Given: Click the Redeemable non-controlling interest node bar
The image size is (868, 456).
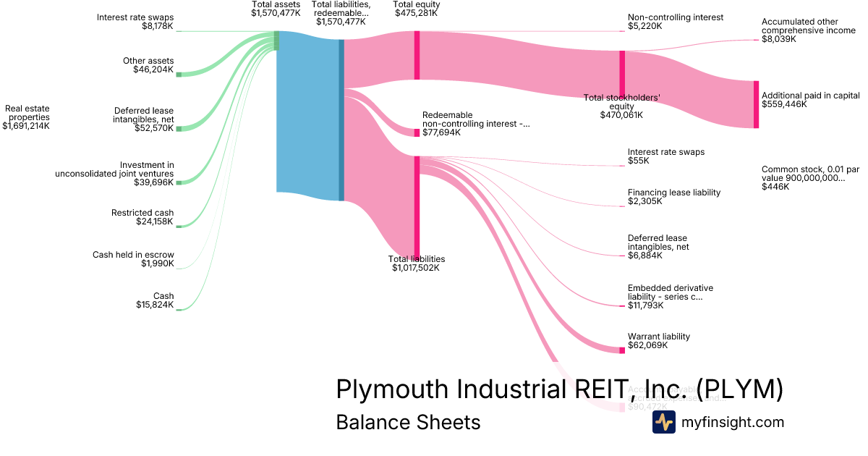Looking at the screenshot, I should [x=417, y=132].
